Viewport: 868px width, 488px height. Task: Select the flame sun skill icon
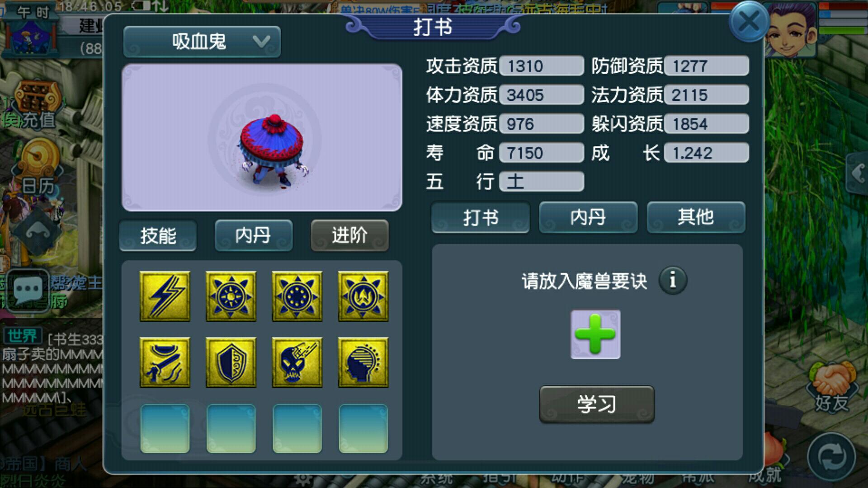(x=363, y=296)
